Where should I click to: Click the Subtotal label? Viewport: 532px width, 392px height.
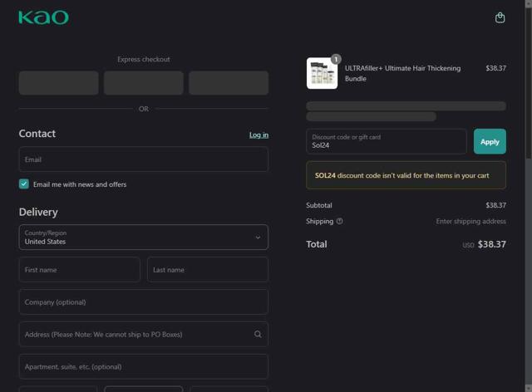(x=319, y=205)
